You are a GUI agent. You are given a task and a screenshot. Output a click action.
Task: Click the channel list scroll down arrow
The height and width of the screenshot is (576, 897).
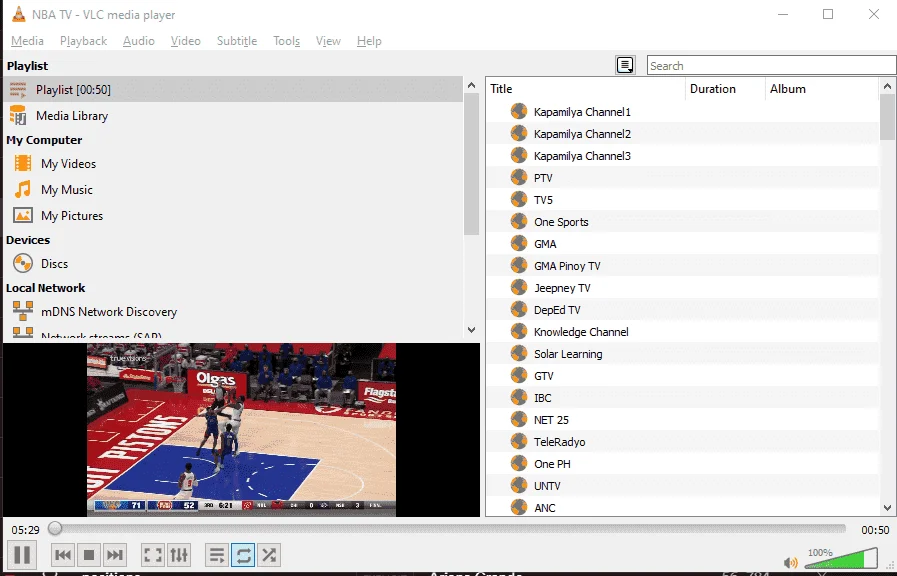coord(887,507)
